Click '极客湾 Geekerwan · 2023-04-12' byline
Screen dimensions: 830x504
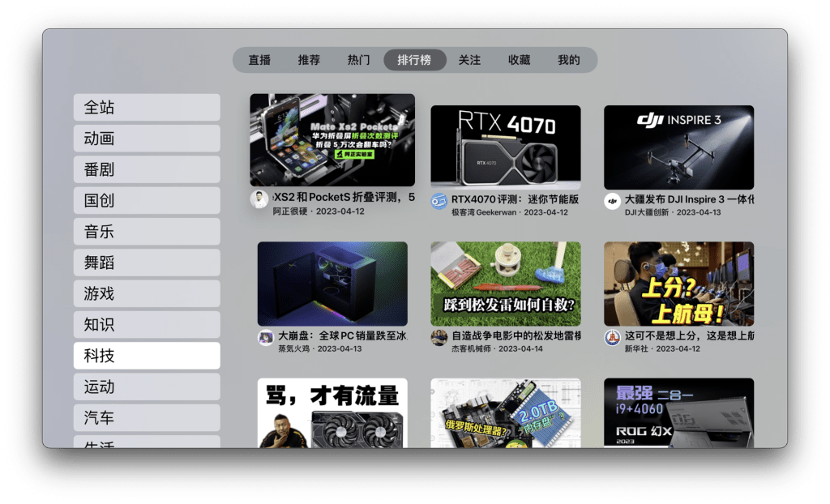pos(509,212)
